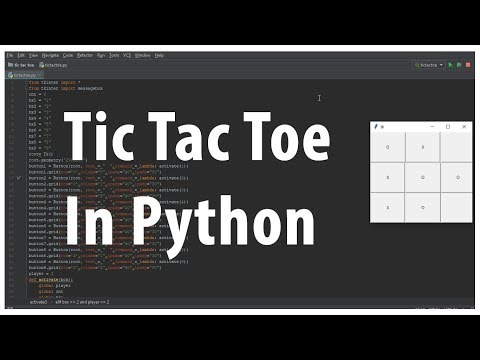The width and height of the screenshot is (480, 360).
Task: Open the View menu
Action: click(x=33, y=55)
